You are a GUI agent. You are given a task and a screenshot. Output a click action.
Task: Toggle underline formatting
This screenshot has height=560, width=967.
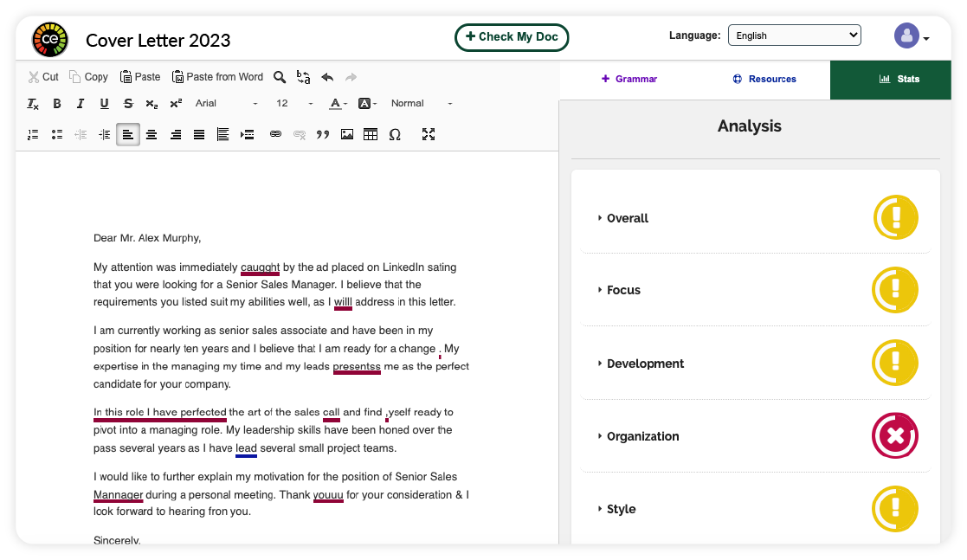point(104,104)
